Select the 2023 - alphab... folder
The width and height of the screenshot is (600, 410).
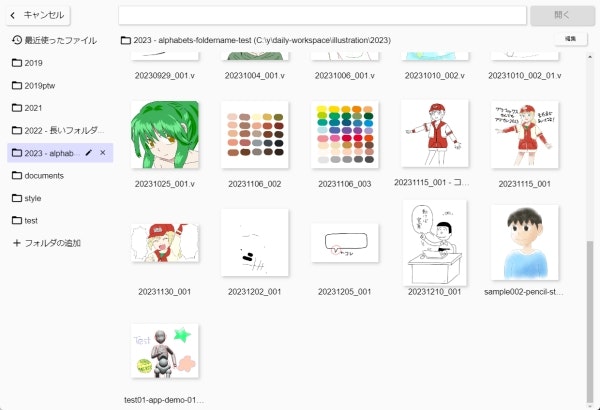60,153
